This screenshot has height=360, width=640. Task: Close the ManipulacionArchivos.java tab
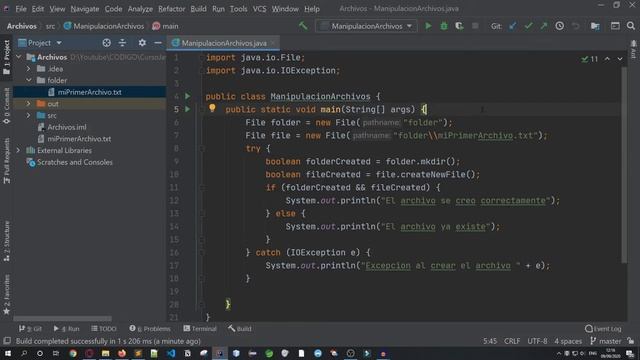pyautogui.click(x=273, y=43)
